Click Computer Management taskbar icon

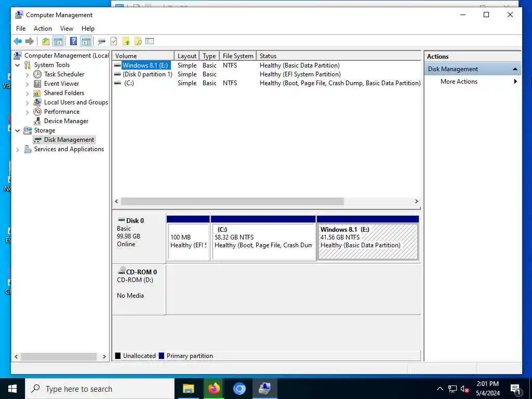(x=264, y=389)
